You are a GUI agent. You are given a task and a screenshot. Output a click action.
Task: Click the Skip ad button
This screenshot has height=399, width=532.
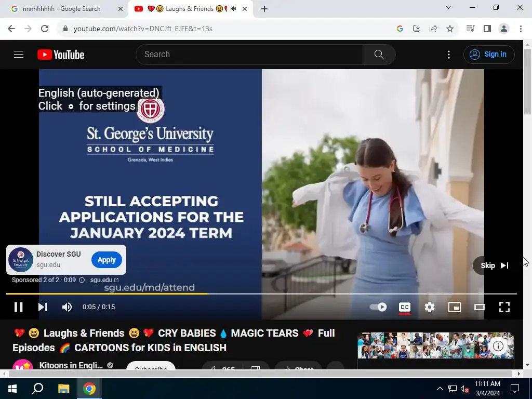point(495,265)
